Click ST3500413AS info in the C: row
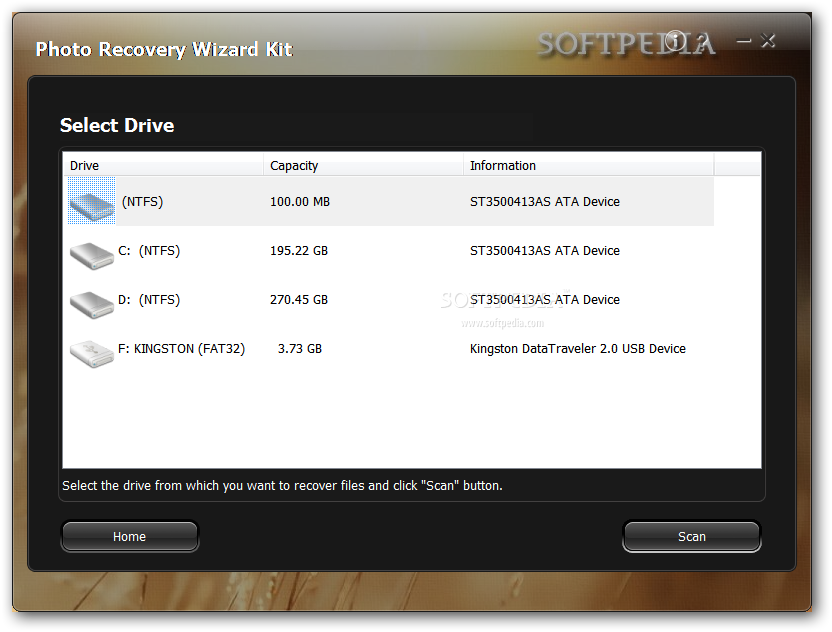The width and height of the screenshot is (832, 632). coord(544,250)
